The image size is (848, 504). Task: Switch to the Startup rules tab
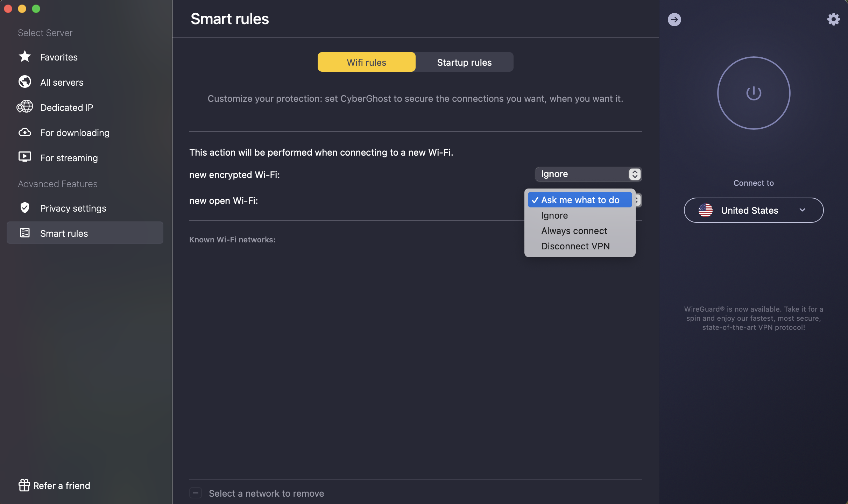tap(464, 62)
